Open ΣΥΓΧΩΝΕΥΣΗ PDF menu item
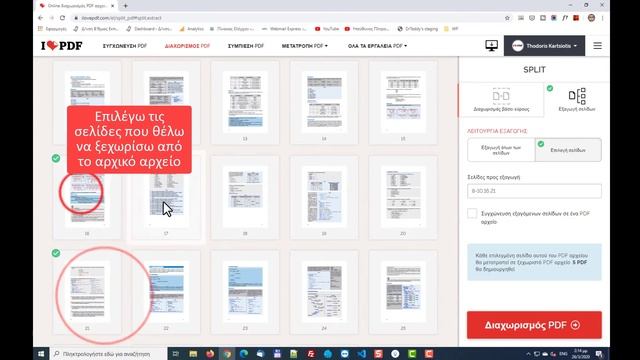The height and width of the screenshot is (360, 640). coord(124,46)
